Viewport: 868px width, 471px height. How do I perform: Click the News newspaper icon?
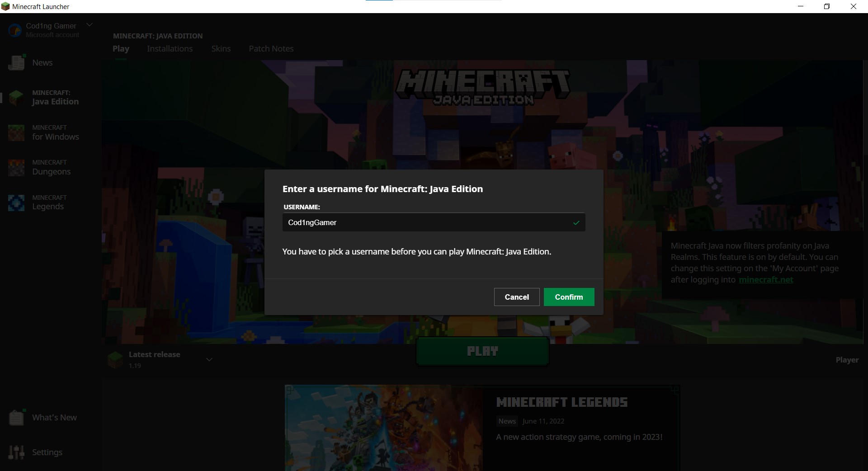point(16,63)
